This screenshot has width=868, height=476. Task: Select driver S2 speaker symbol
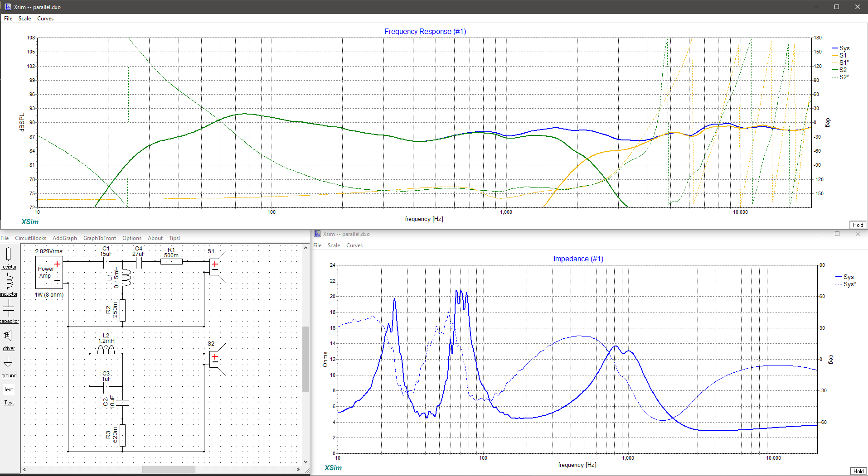[x=218, y=360]
